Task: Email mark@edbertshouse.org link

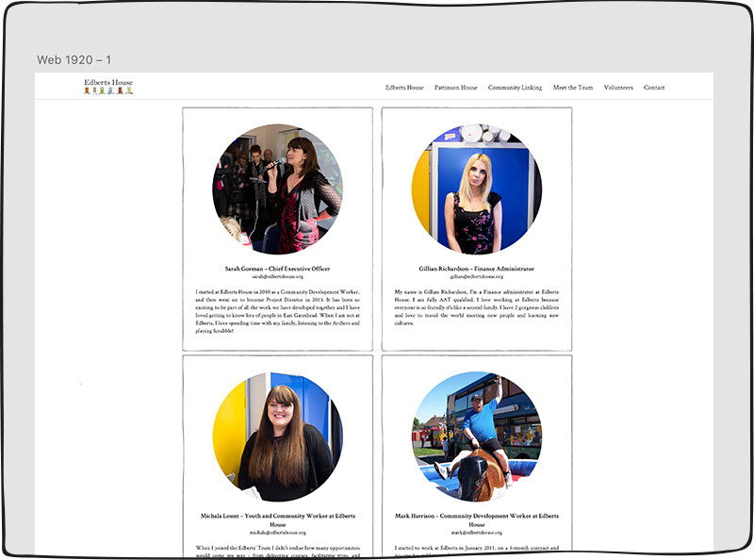Action: [477, 533]
